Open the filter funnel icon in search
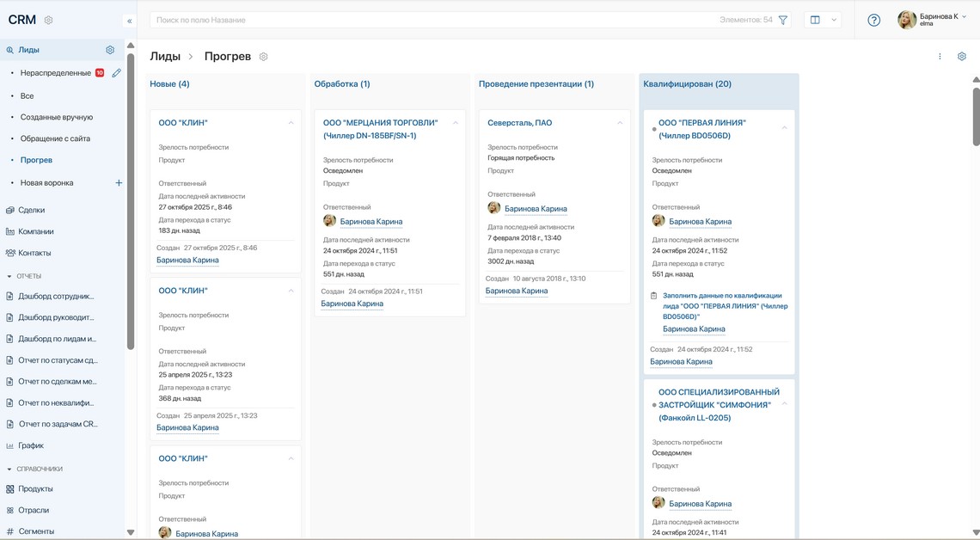 (782, 20)
